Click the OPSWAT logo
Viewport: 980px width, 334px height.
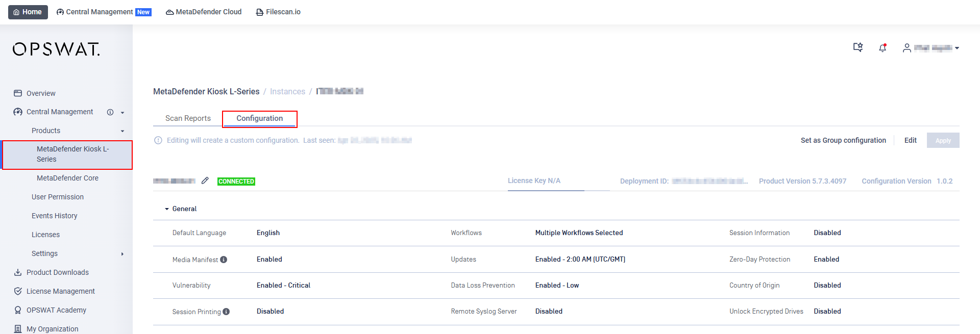tap(56, 49)
